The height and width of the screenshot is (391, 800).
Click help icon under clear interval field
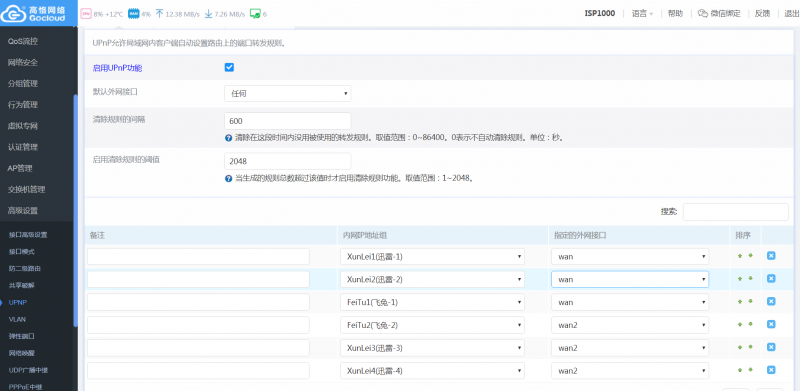tap(229, 138)
